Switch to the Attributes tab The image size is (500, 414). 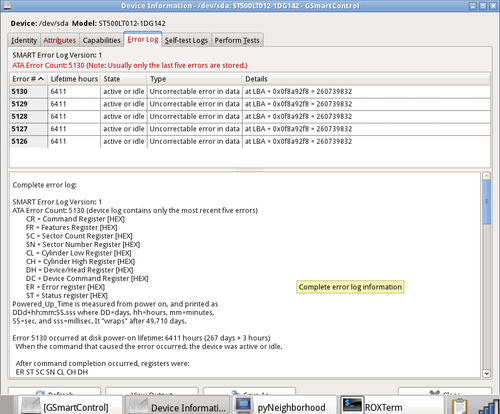[60, 40]
